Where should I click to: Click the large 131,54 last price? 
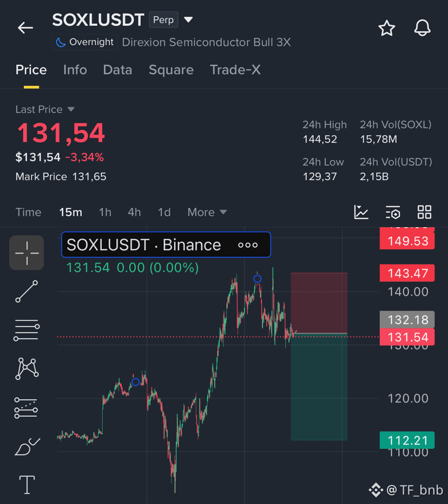point(61,132)
